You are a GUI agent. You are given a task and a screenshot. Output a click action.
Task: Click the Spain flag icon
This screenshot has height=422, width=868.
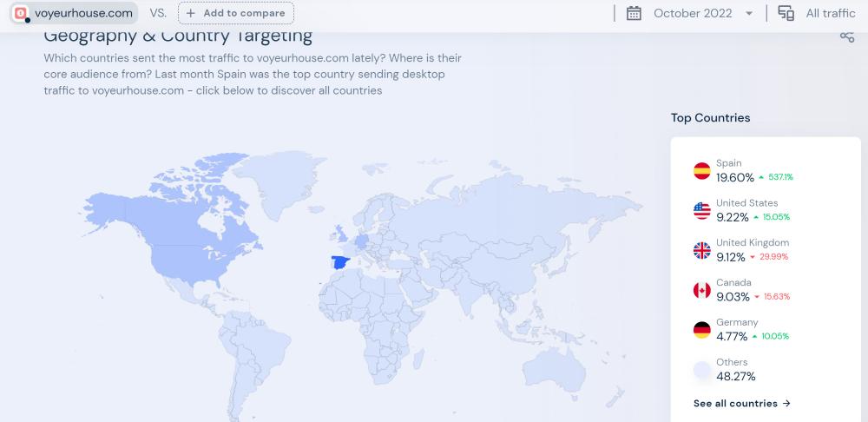(x=701, y=171)
